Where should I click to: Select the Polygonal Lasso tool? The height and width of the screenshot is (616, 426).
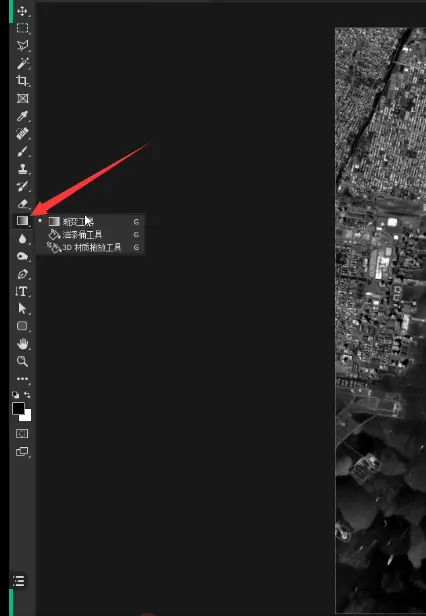tap(22, 46)
